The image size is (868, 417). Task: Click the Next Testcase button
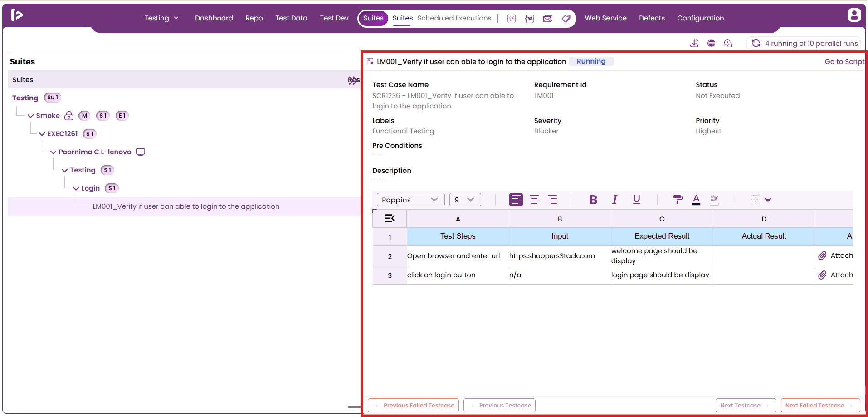pyautogui.click(x=746, y=405)
